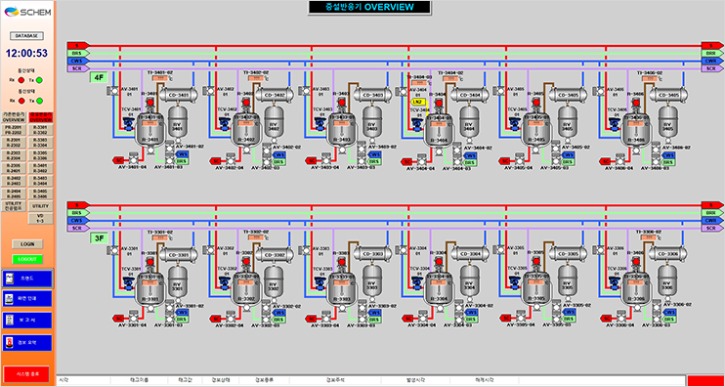725x387 pixels.
Task: Open the UTILITY screen right column
Action: pyautogui.click(x=41, y=206)
